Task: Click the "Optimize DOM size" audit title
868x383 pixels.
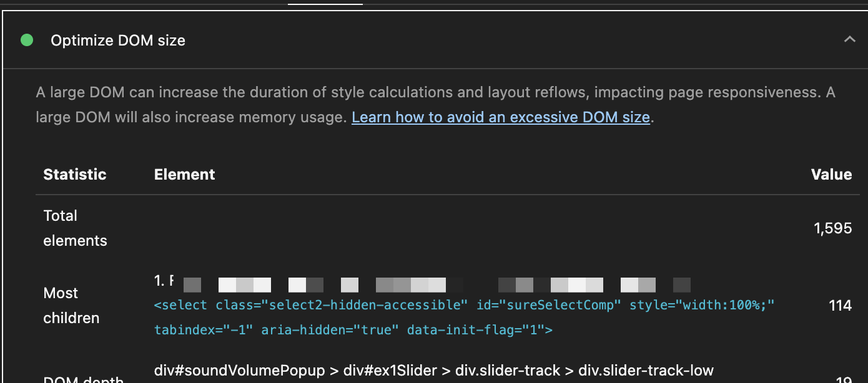Action: point(118,41)
